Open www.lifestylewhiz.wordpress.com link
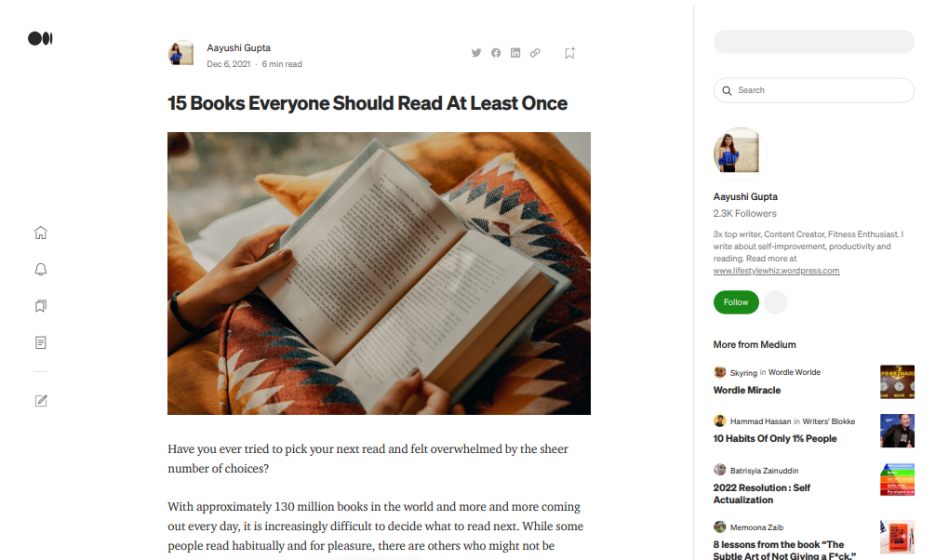This screenshot has width=949, height=560. point(776,271)
